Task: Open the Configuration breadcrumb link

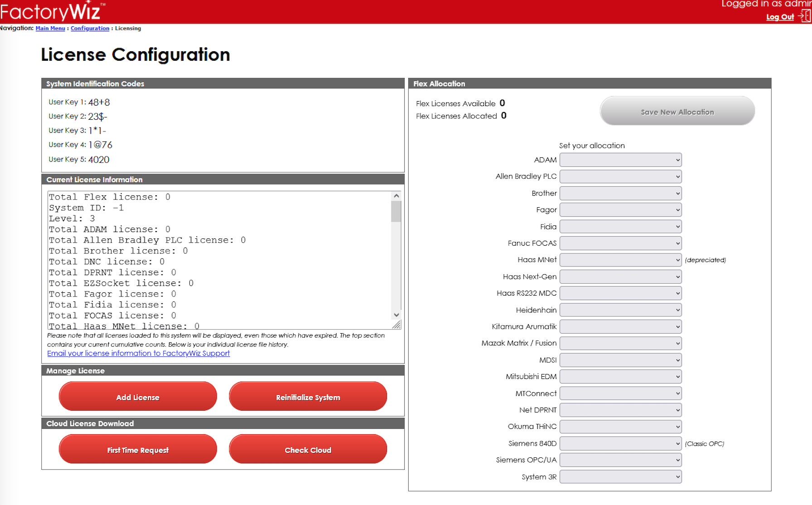Action: pyautogui.click(x=90, y=28)
